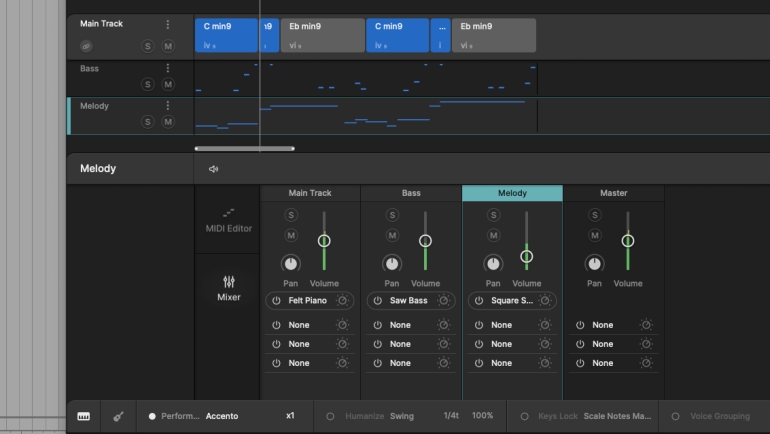Select the Bass mixer channel header

(x=411, y=193)
